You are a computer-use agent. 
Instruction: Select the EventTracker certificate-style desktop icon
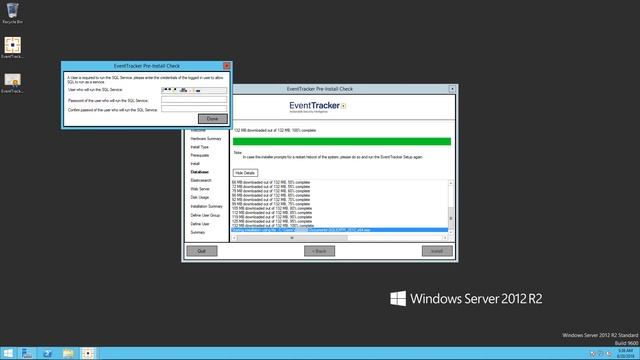tap(12, 83)
